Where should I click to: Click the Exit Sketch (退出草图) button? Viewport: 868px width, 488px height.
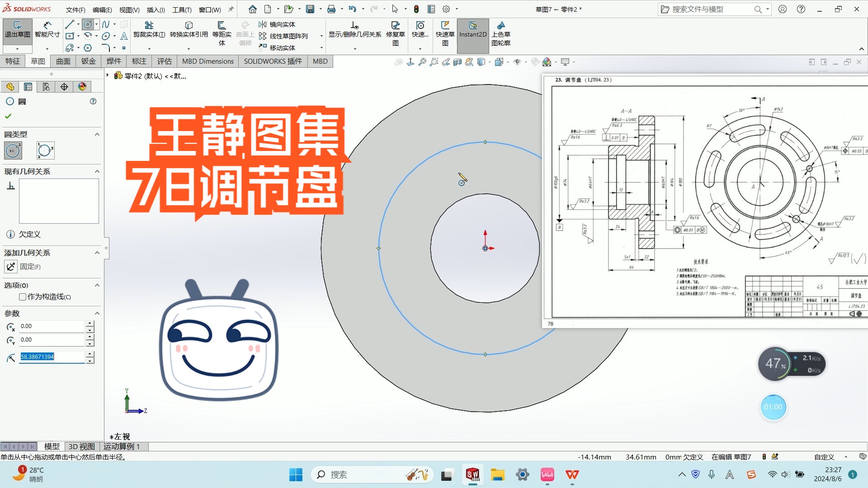coord(17,30)
